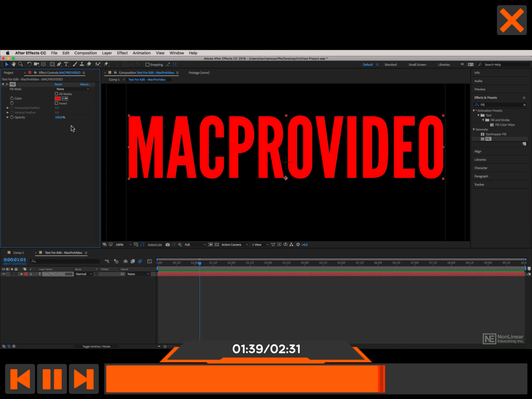The height and width of the screenshot is (399, 532).
Task: Open composition mini-flowchart in timeline
Action: point(107,261)
